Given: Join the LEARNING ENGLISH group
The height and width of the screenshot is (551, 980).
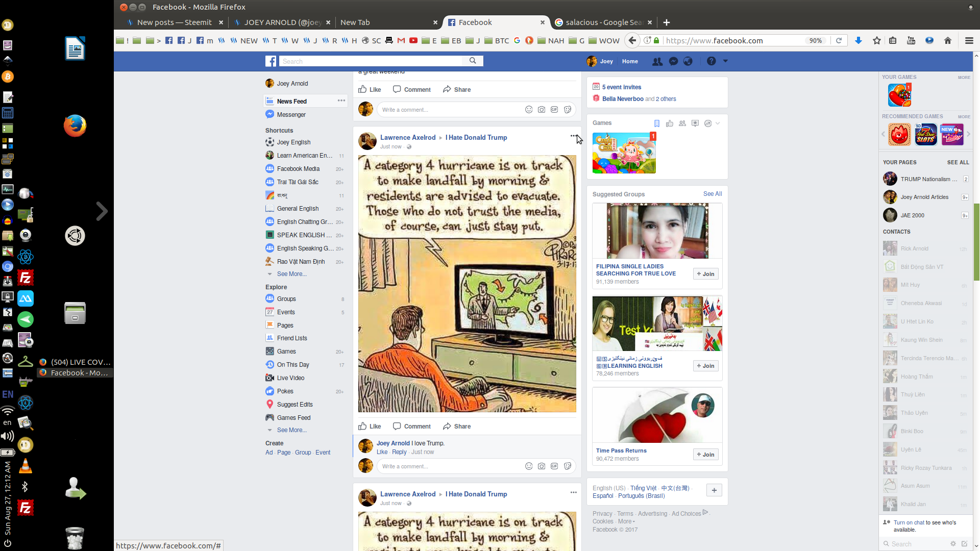Looking at the screenshot, I should coord(705,366).
